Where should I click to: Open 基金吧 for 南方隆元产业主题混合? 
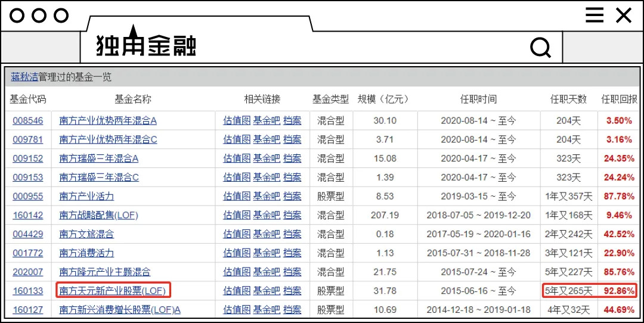(x=266, y=272)
